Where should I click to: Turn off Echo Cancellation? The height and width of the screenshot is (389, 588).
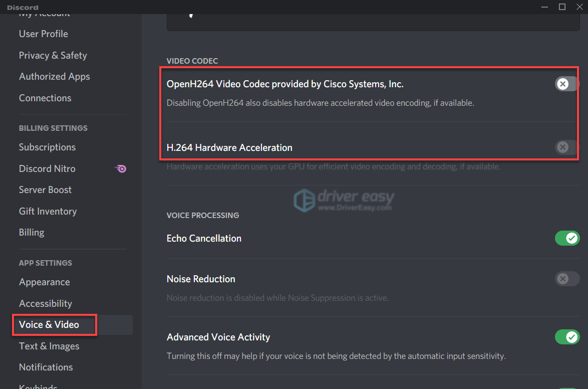tap(567, 238)
